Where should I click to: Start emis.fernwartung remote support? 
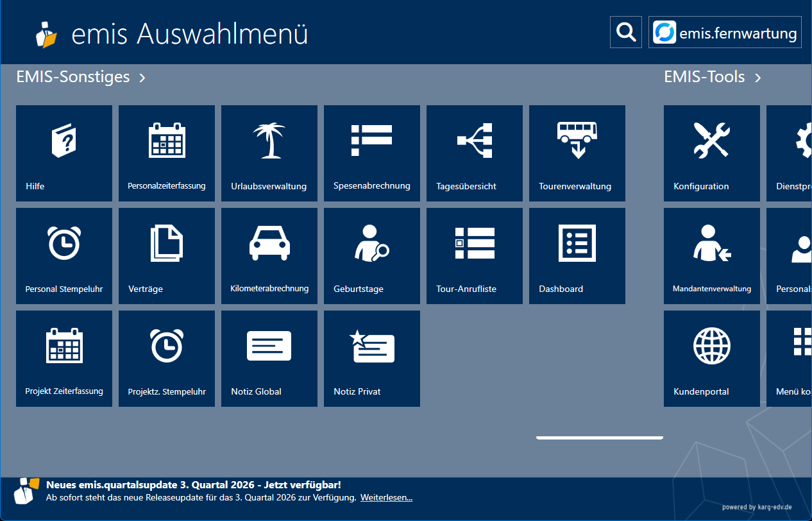click(x=725, y=32)
